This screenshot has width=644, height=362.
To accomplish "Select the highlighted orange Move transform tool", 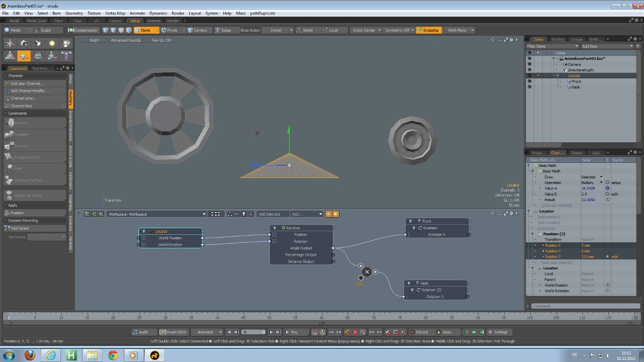I will tap(24, 56).
